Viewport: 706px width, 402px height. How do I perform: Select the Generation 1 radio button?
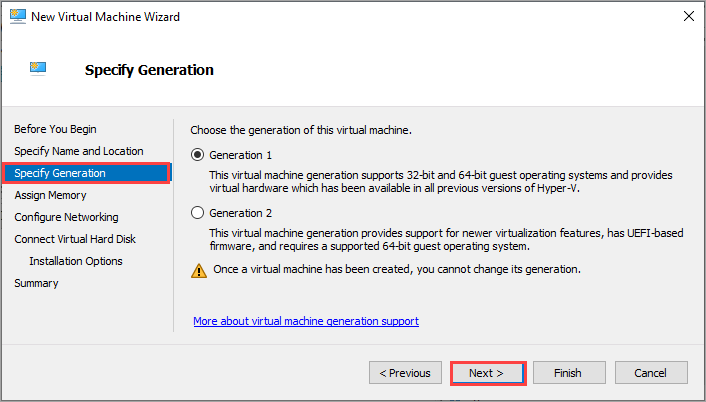click(197, 155)
